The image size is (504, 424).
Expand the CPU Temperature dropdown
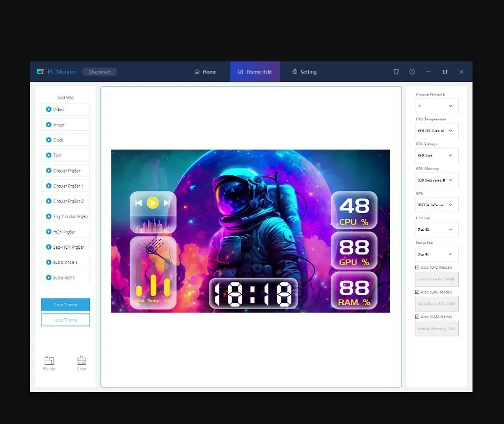437,131
